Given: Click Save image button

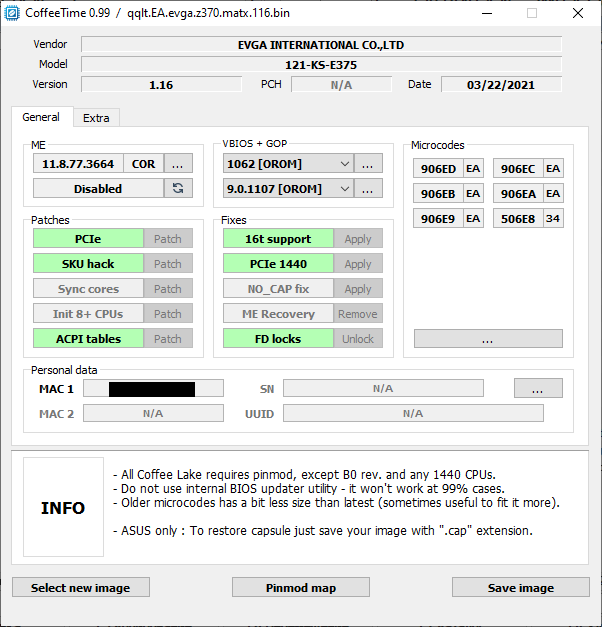Looking at the screenshot, I should point(521,587).
